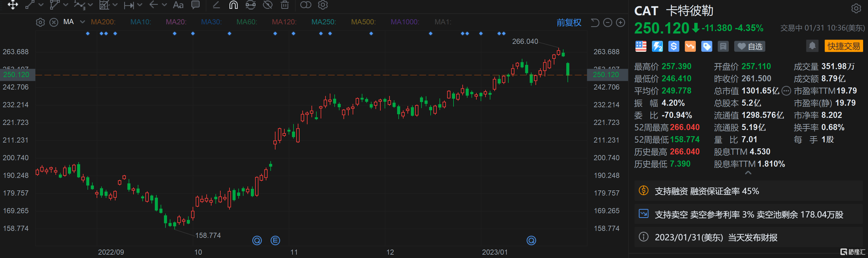
Task: Zoom in chart with plus button
Action: click(x=620, y=23)
